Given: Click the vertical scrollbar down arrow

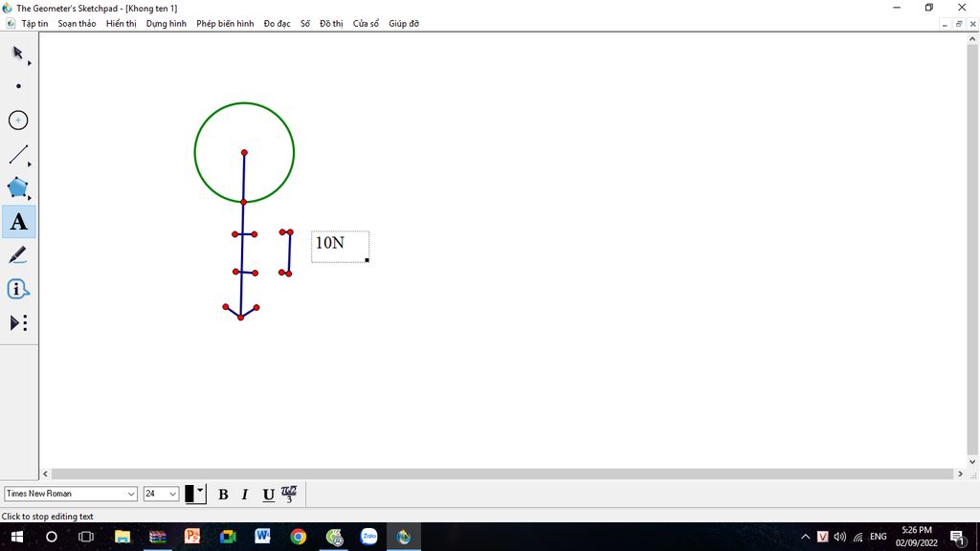Looking at the screenshot, I should tap(972, 462).
